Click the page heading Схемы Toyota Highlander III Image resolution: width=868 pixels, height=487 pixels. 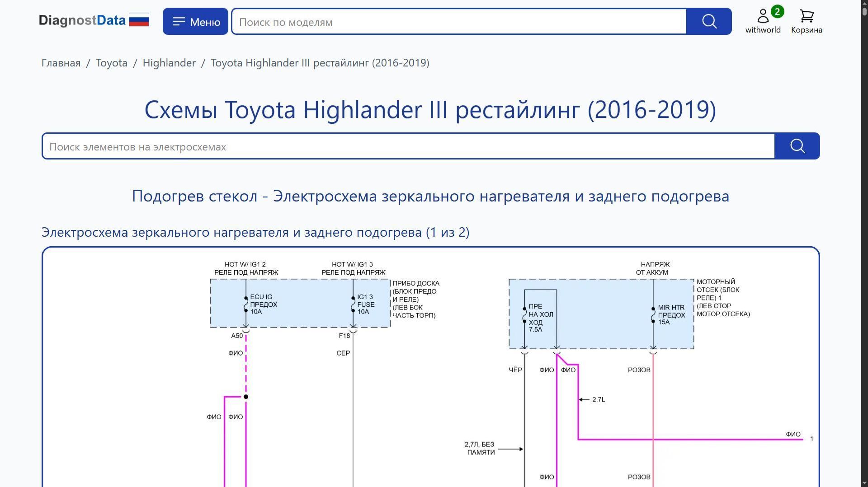(430, 109)
